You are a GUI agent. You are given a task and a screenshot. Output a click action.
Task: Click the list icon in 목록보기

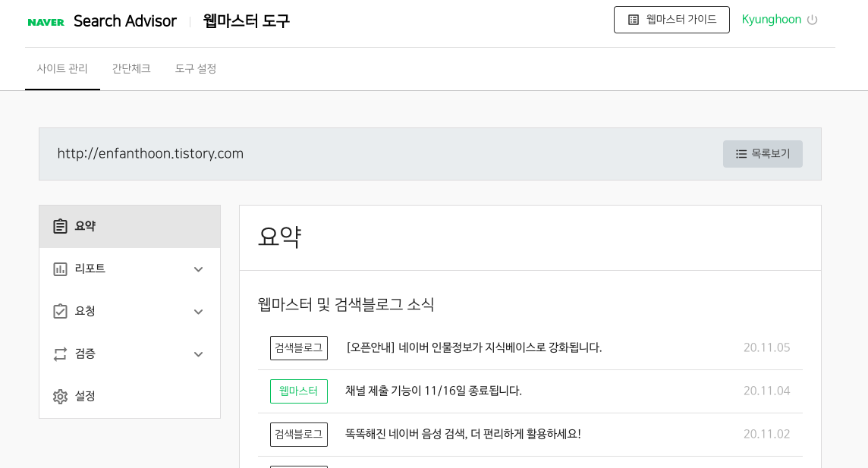pyautogui.click(x=741, y=154)
